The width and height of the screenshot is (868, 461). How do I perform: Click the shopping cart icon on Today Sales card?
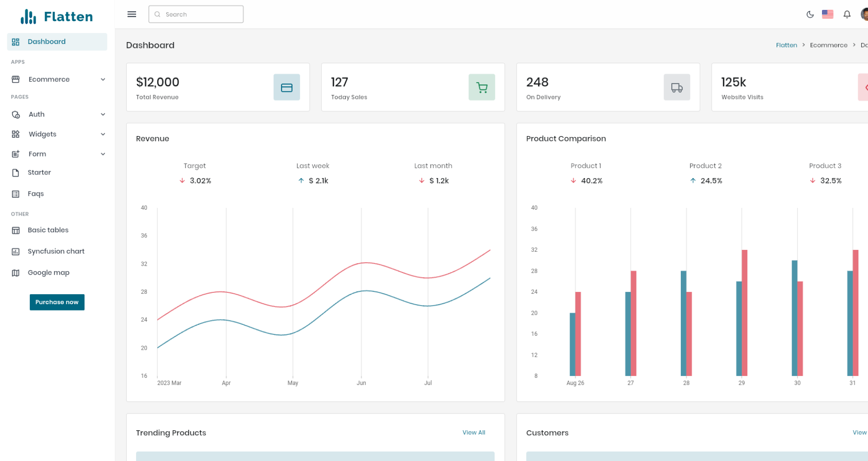[481, 87]
